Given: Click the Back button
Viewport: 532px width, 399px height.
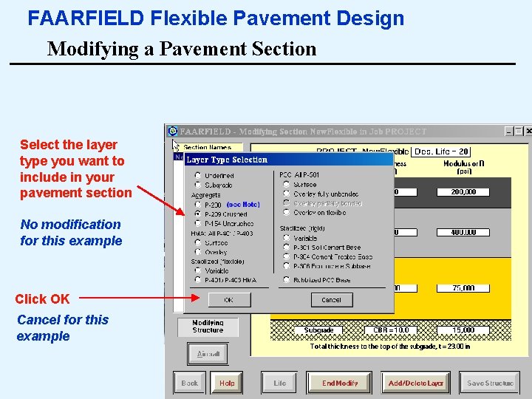Looking at the screenshot, I should pos(189,383).
